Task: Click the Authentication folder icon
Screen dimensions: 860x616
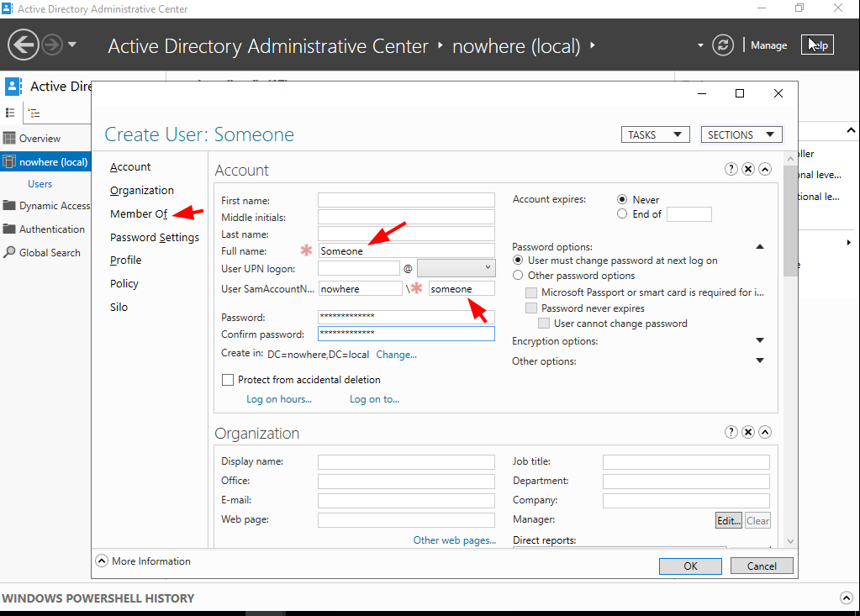Action: [9, 229]
